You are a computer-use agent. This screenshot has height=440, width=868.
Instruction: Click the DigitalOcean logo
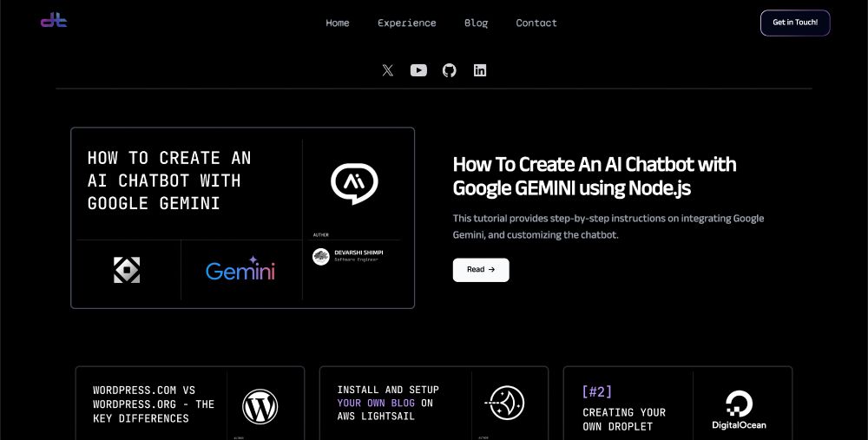tap(739, 410)
